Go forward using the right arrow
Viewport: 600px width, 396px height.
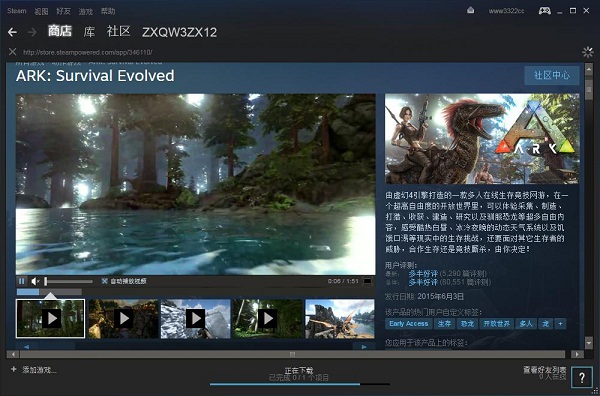(x=32, y=32)
